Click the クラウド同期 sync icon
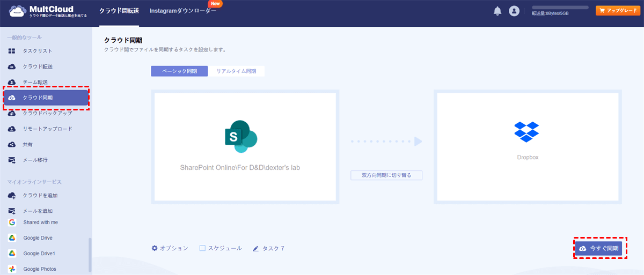Image resolution: width=644 pixels, height=275 pixels. click(x=12, y=98)
